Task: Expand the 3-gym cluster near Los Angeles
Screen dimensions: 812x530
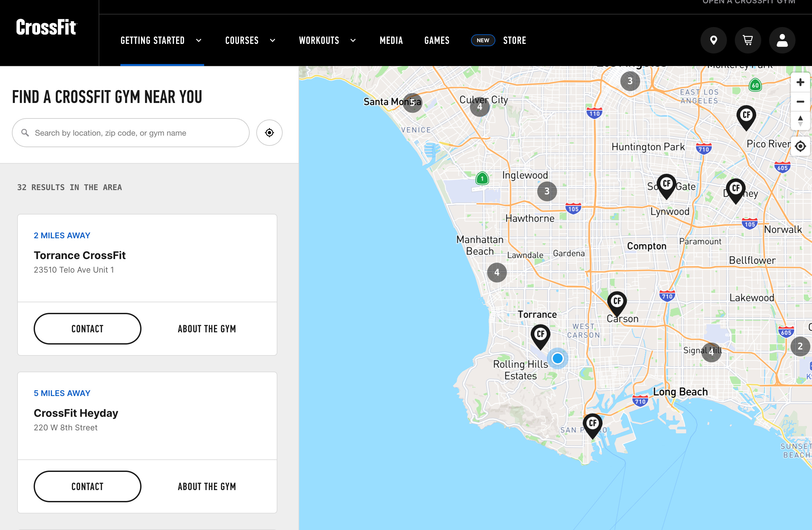Action: click(x=630, y=81)
